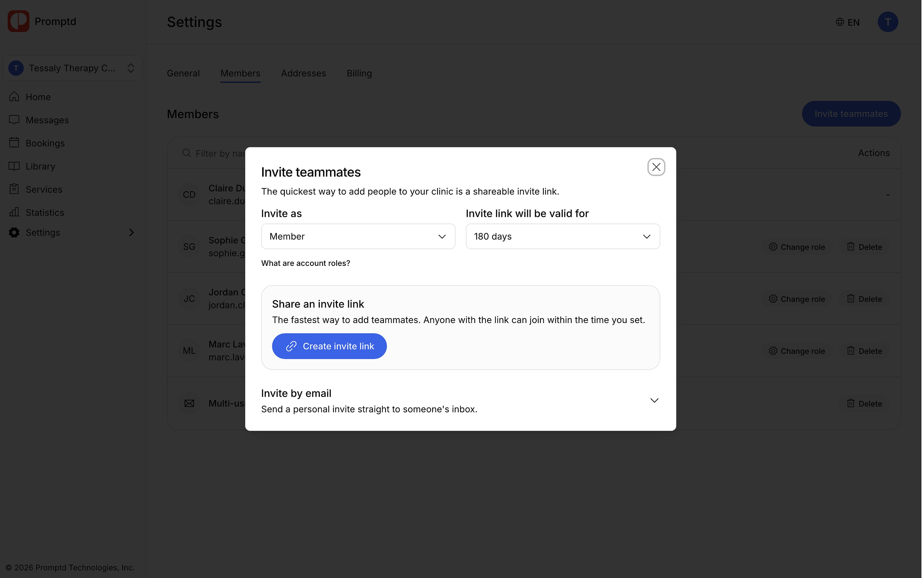Open the Billing tab

click(x=359, y=73)
